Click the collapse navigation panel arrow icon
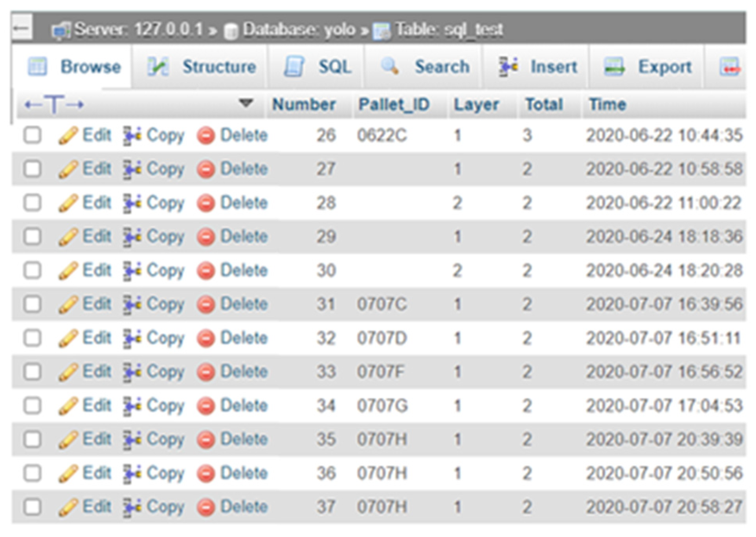 point(21,28)
